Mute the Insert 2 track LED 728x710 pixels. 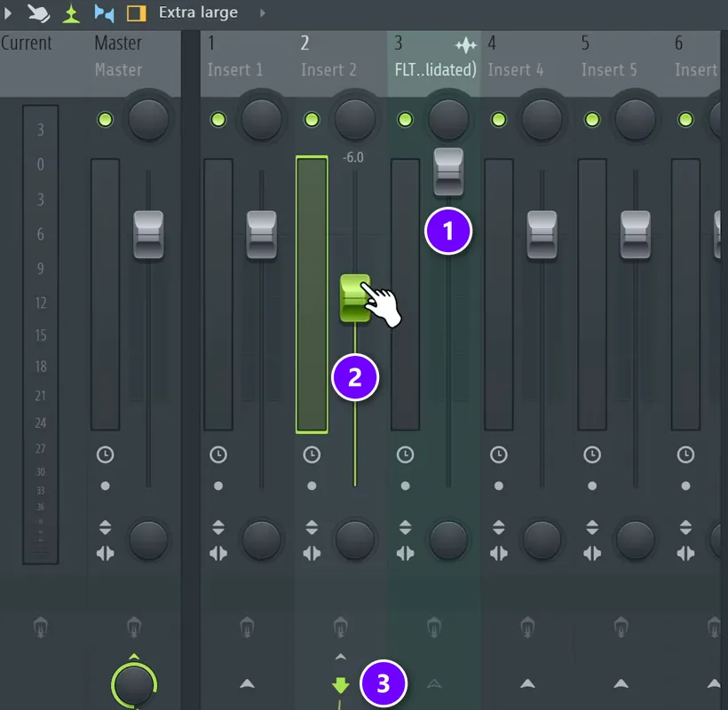(312, 120)
